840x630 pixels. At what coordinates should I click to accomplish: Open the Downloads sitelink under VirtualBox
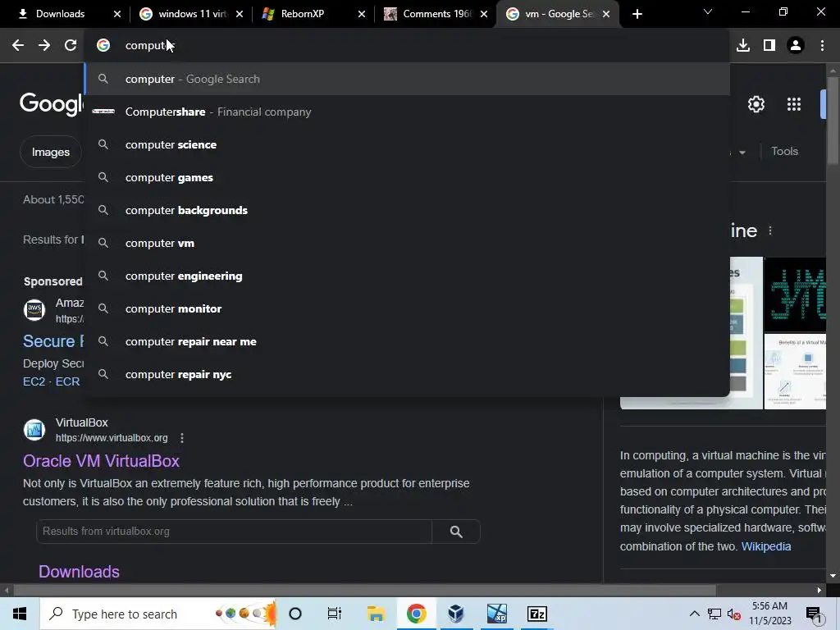click(79, 572)
